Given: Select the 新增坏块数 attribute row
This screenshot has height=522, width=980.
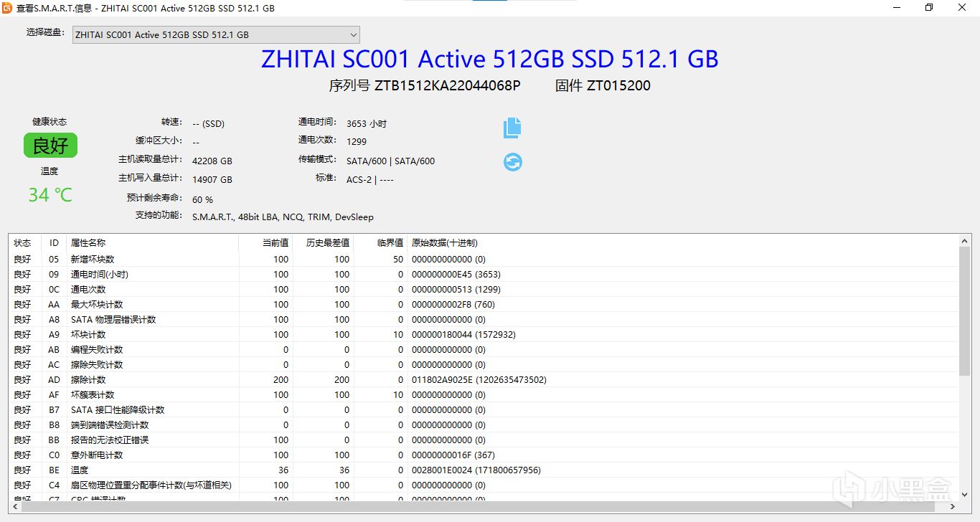Looking at the screenshot, I should pos(484,259).
